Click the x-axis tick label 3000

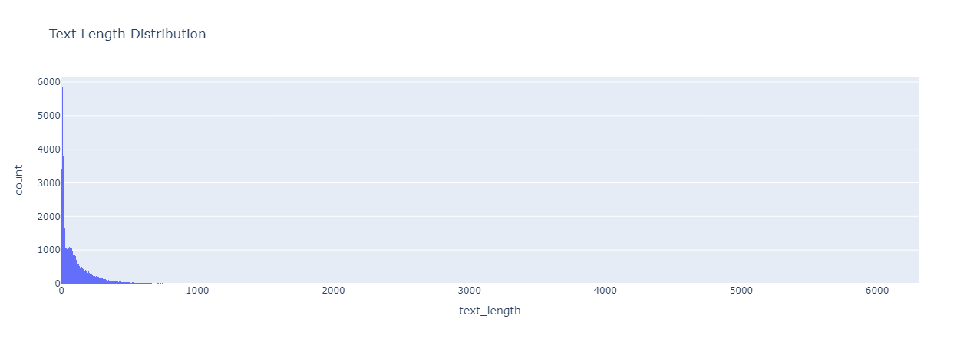click(469, 291)
